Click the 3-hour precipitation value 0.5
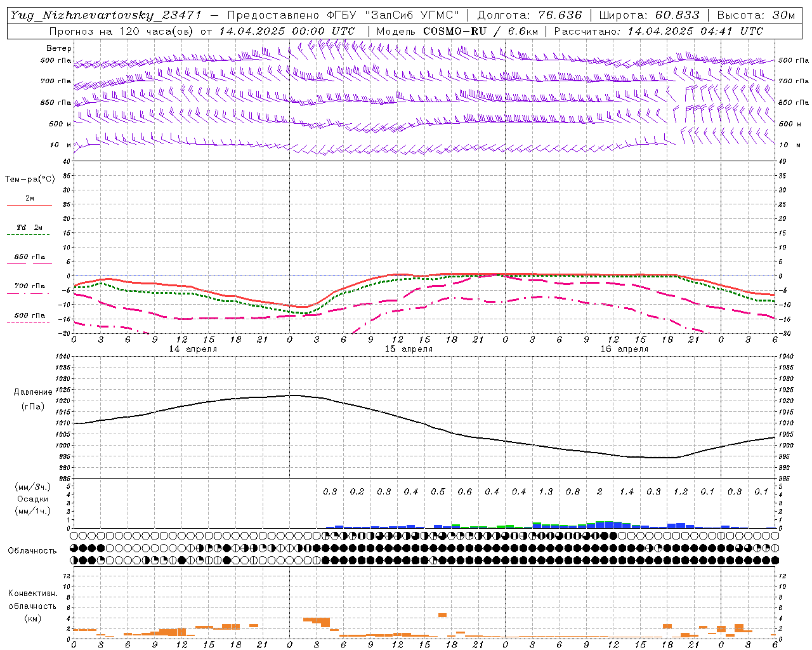The width and height of the screenshot is (812, 650). pos(438,492)
